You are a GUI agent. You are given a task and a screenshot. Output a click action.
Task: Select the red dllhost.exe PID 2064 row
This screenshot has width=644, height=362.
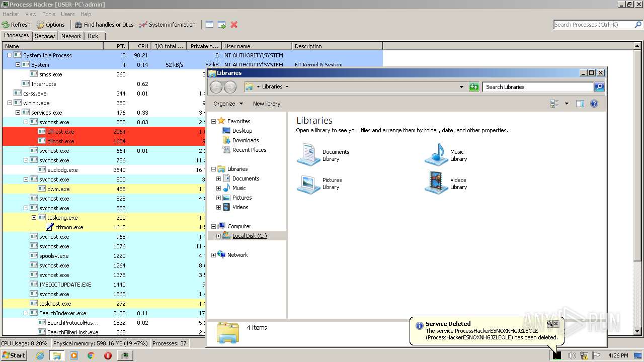(x=104, y=132)
